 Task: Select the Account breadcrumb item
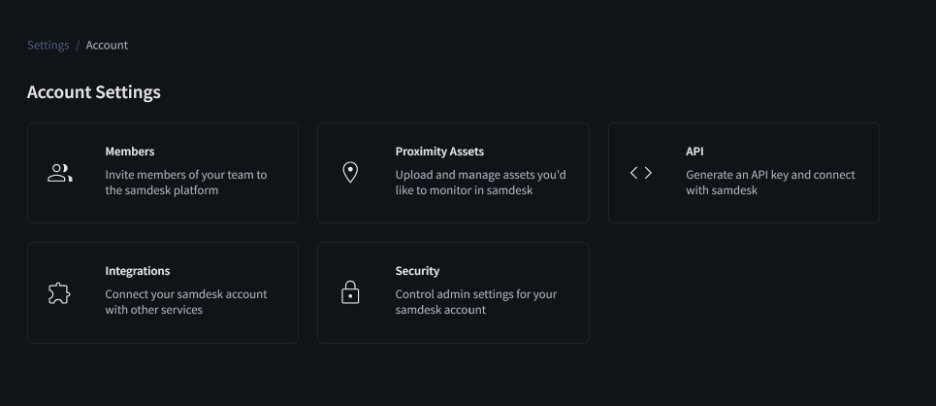click(x=107, y=45)
